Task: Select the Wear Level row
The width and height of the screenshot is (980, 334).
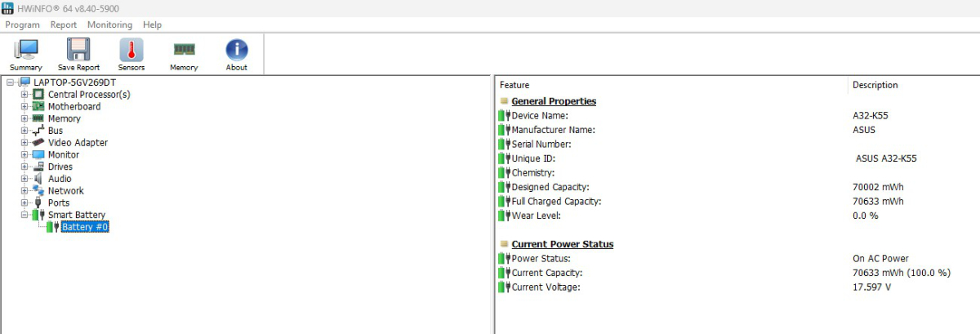Action: (737, 216)
